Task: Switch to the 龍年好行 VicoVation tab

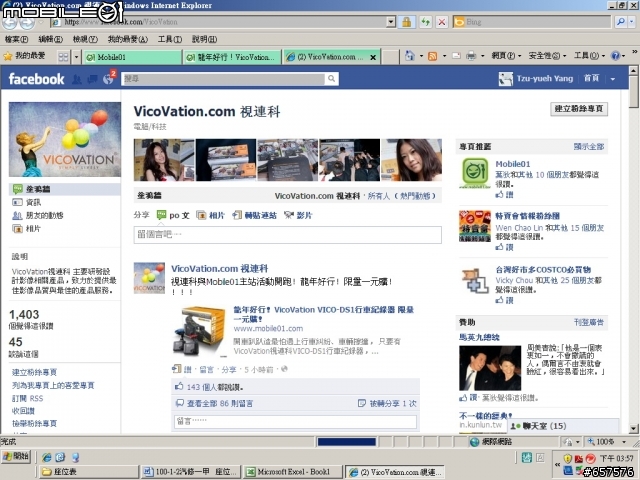Action: pyautogui.click(x=232, y=57)
